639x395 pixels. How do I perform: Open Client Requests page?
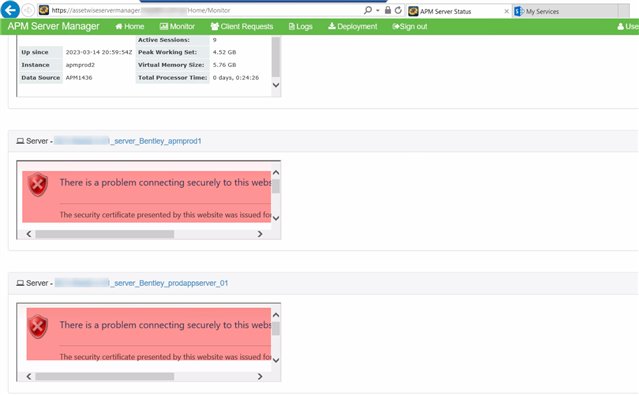242,26
